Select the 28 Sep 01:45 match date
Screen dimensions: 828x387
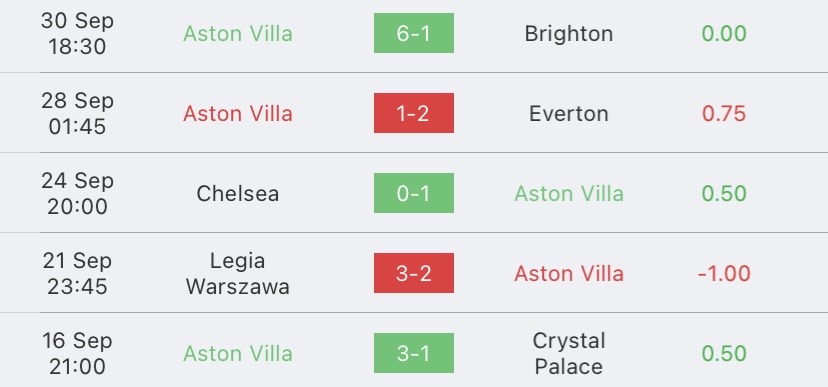(x=77, y=114)
